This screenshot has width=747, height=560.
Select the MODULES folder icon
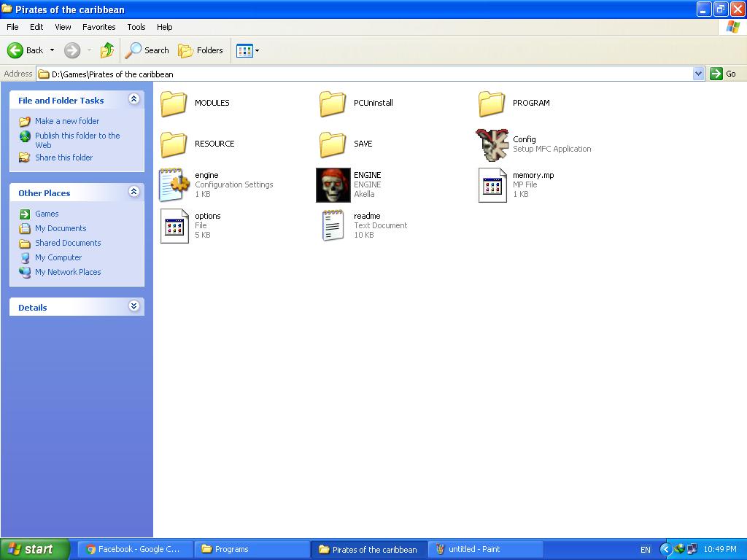coord(174,104)
